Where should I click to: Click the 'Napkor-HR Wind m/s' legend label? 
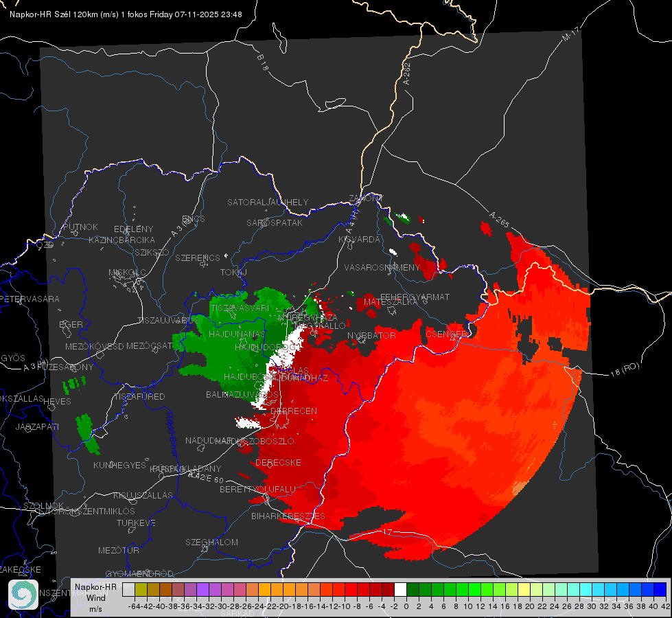coord(95,597)
